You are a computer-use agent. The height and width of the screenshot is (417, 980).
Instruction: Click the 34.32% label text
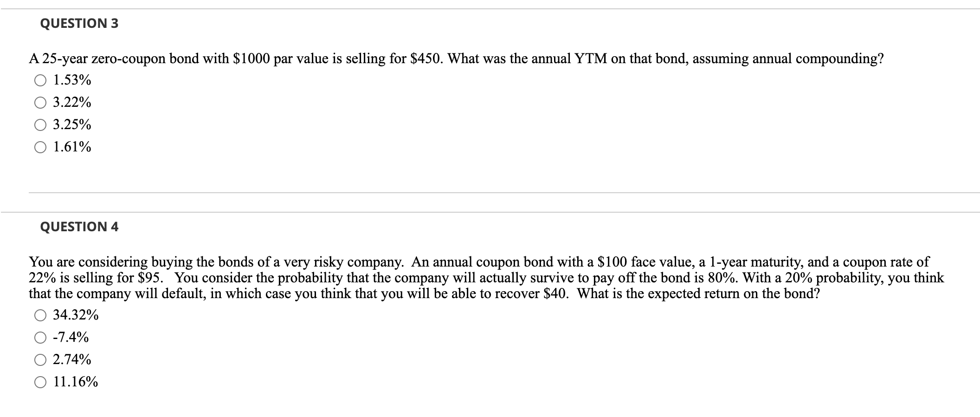[x=76, y=315]
